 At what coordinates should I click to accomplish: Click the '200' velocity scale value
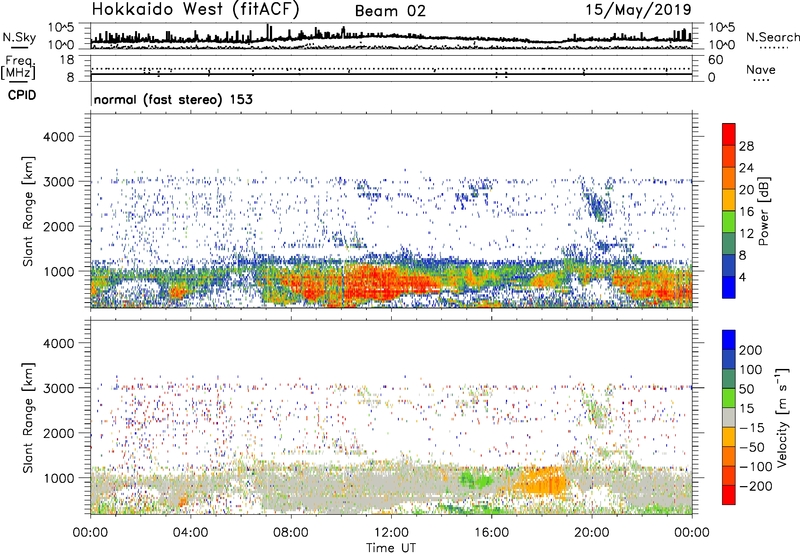751,350
